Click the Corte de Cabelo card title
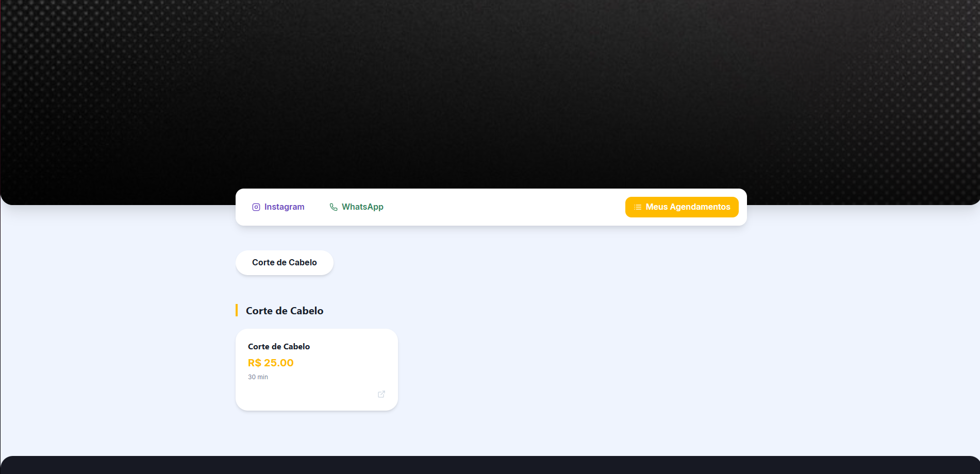The image size is (980, 474). pyautogui.click(x=279, y=347)
